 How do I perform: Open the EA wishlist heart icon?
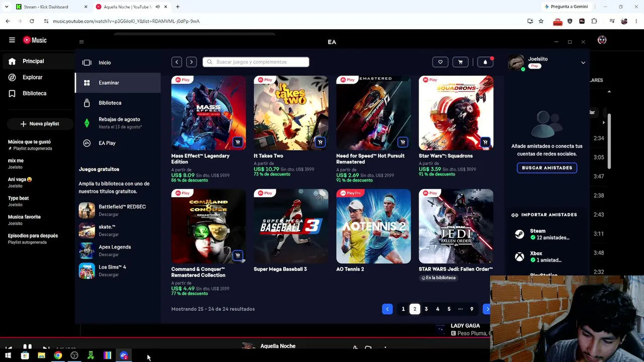coord(440,62)
